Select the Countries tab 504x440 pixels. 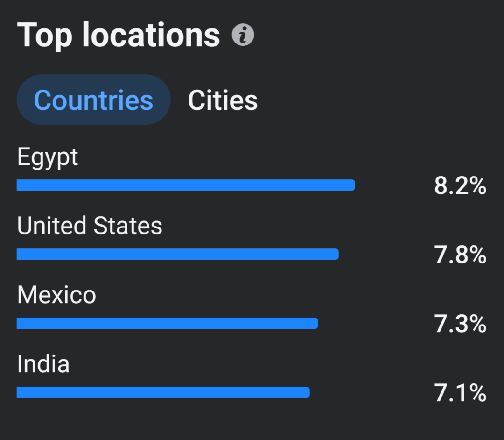click(93, 99)
